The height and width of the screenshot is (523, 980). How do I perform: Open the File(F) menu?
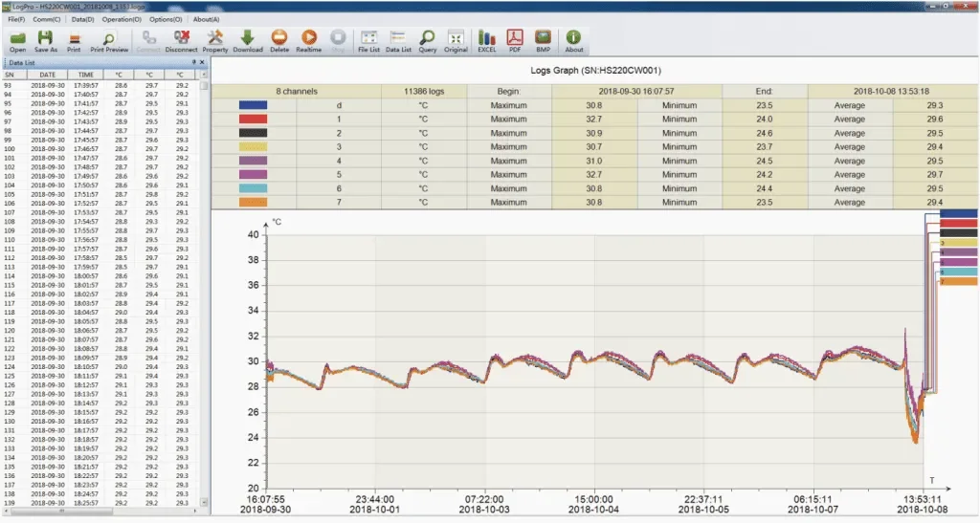coord(16,19)
